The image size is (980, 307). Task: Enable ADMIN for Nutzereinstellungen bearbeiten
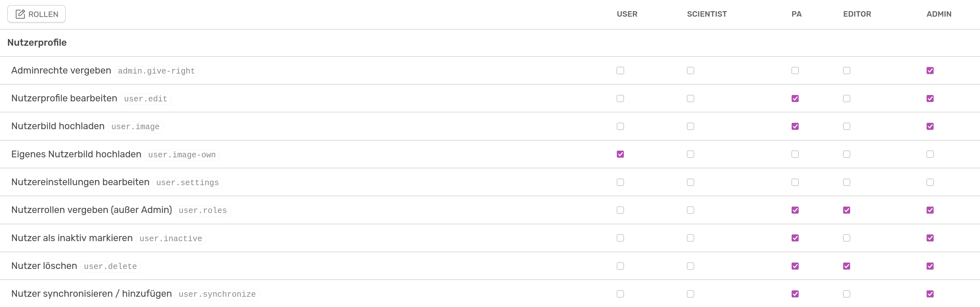[x=930, y=182]
